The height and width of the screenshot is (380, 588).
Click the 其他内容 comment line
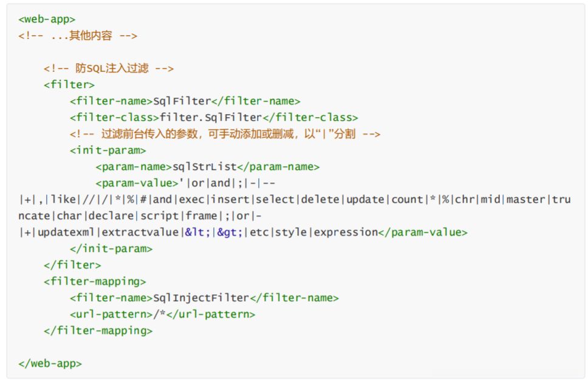pos(78,36)
